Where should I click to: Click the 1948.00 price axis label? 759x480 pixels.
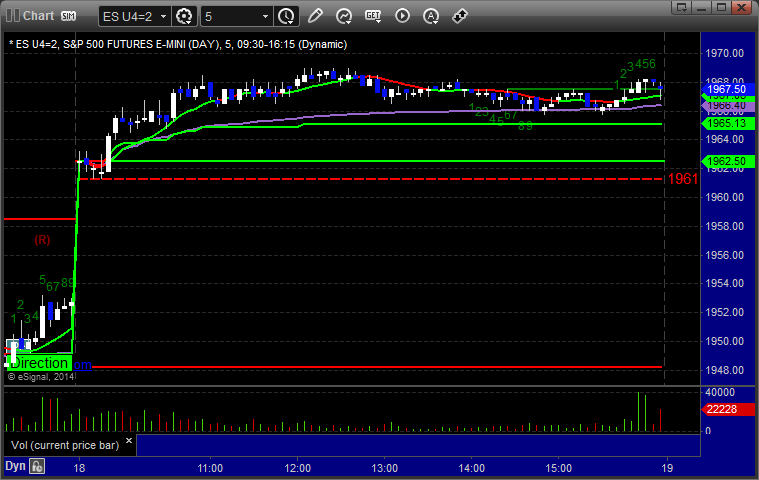click(x=725, y=370)
